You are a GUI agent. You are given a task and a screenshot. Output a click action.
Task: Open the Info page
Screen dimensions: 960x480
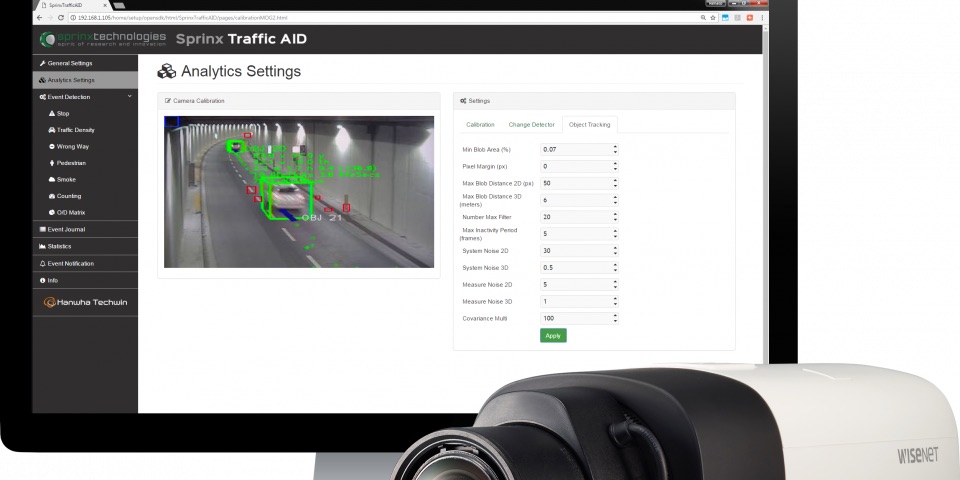[x=85, y=280]
